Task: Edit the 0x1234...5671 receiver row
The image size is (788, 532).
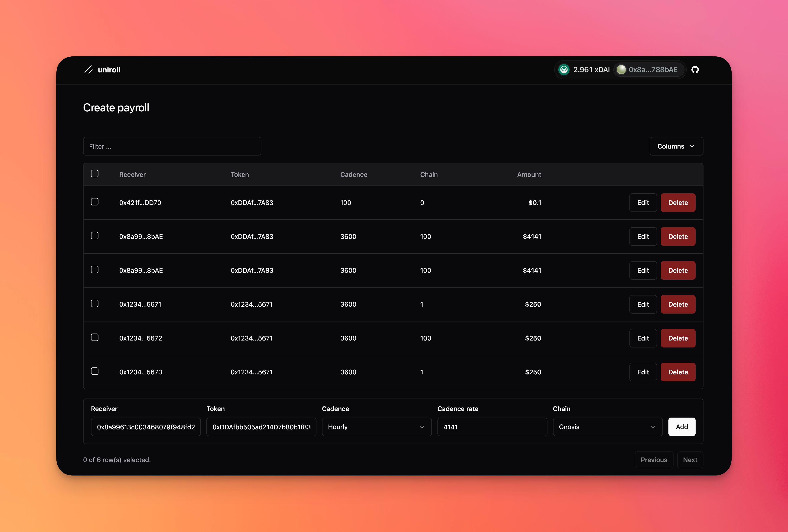Action: point(643,305)
